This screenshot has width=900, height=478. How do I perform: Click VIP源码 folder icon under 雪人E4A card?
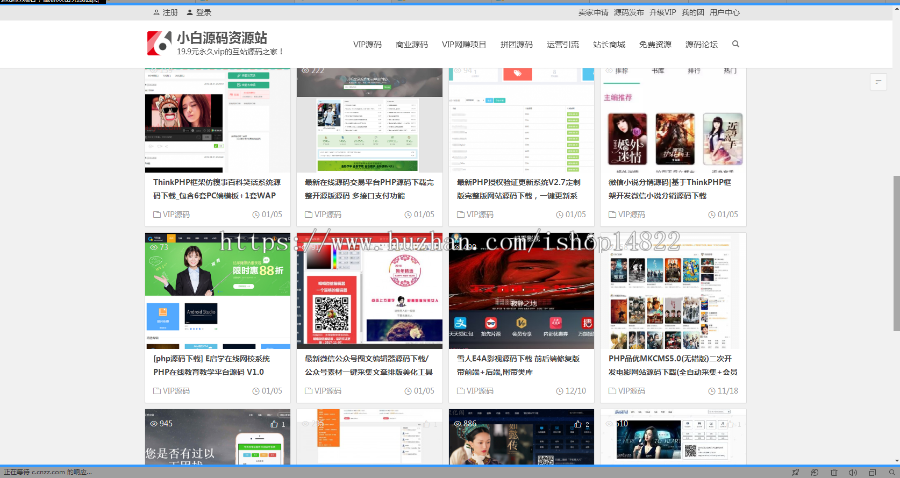[461, 391]
